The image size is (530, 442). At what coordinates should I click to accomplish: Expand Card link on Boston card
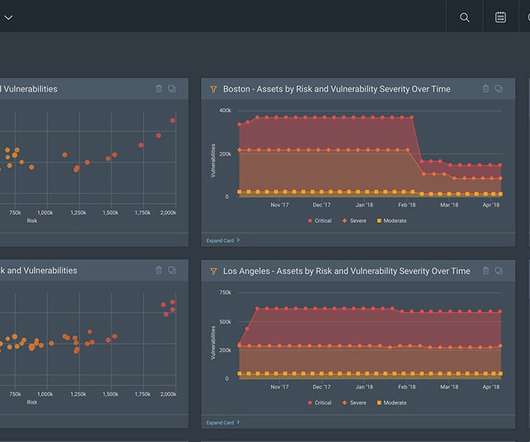click(223, 241)
